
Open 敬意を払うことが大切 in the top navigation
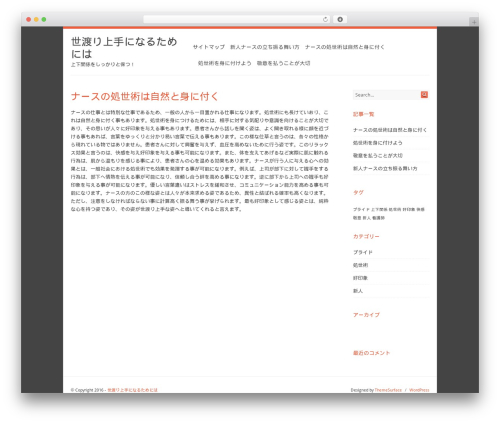tap(284, 63)
